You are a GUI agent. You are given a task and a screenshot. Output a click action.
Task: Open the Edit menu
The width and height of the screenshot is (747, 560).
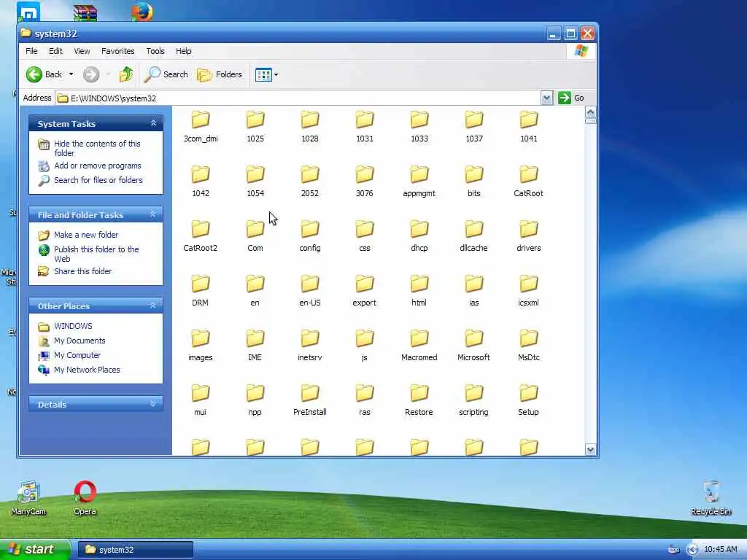[55, 51]
